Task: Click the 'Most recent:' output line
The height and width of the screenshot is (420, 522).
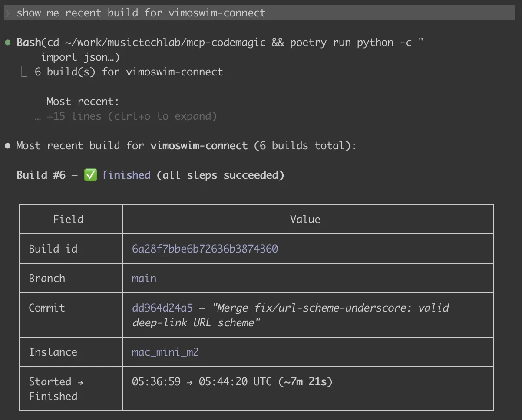Action: tap(83, 102)
